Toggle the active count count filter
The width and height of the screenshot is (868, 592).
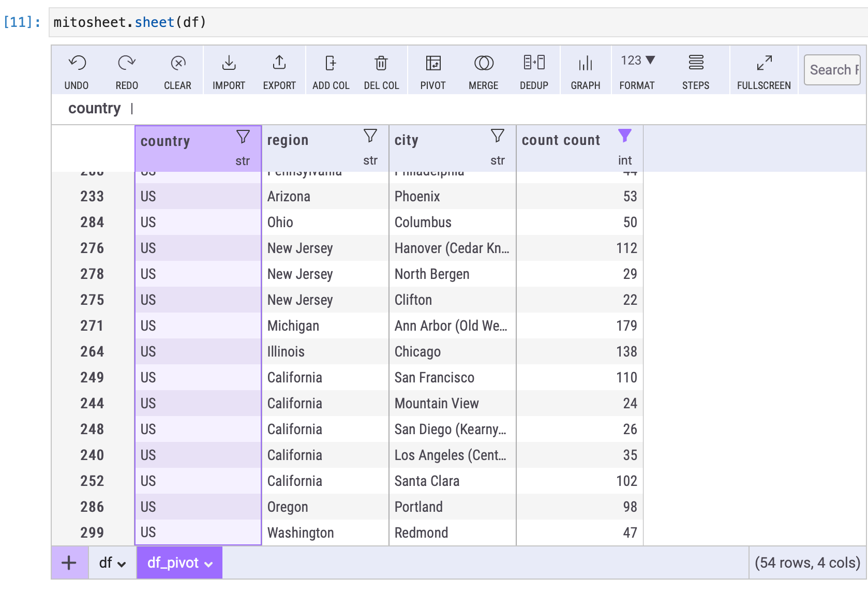[624, 136]
